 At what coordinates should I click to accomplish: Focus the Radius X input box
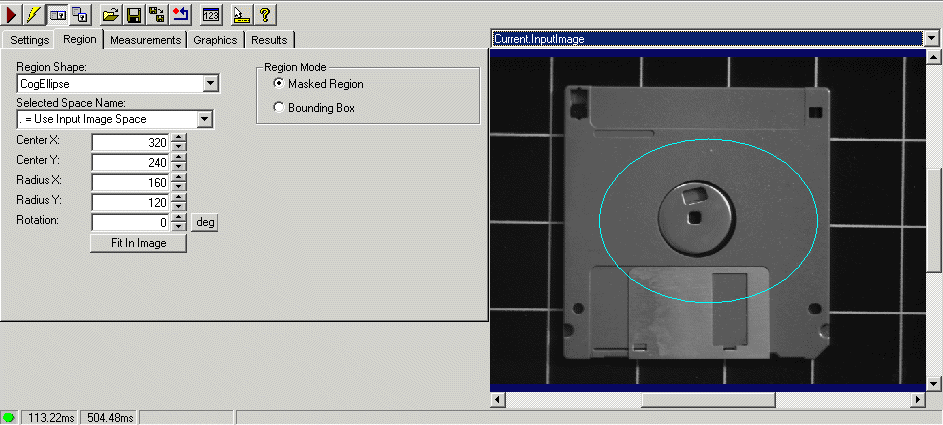pyautogui.click(x=131, y=182)
